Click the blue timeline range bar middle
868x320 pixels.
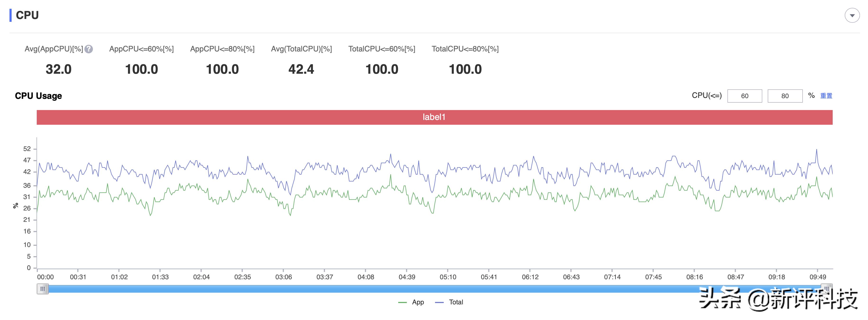coord(434,289)
